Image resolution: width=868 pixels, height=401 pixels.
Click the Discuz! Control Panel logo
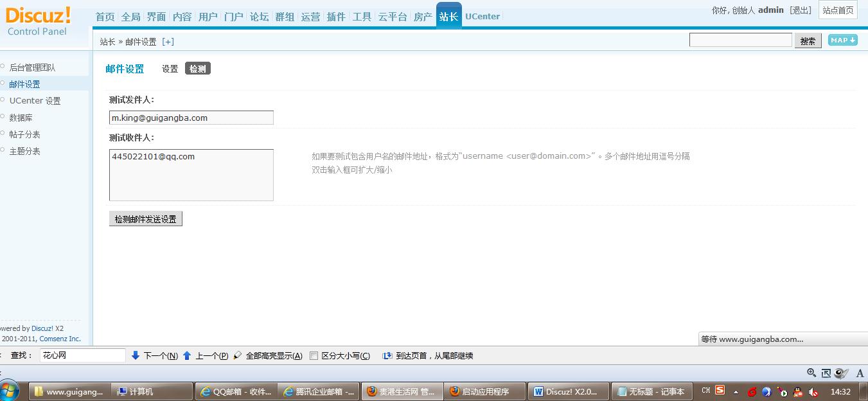[39, 21]
